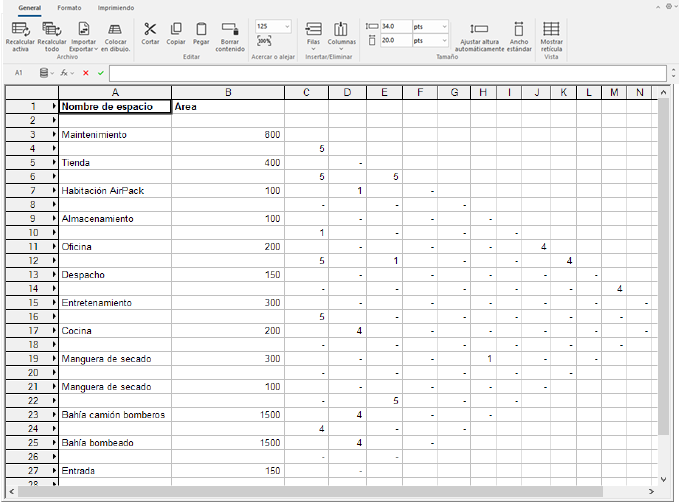Select the Cortar scissors tool
The image size is (679, 504).
[x=150, y=29]
